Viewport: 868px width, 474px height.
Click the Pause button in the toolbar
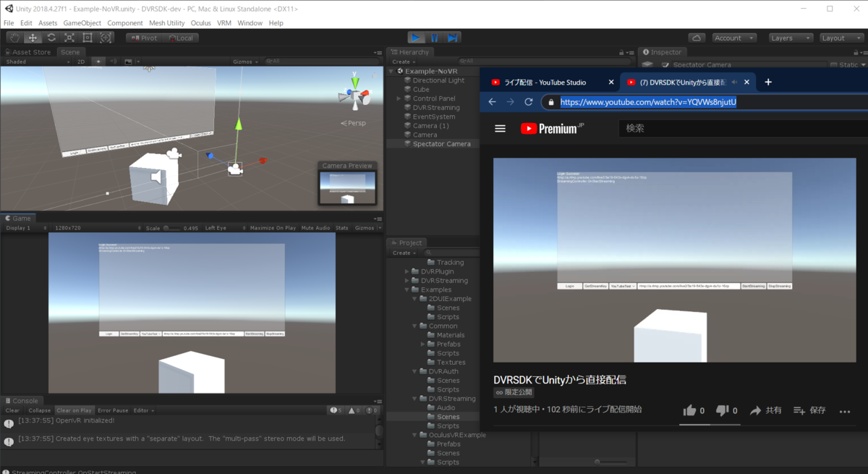(x=433, y=37)
